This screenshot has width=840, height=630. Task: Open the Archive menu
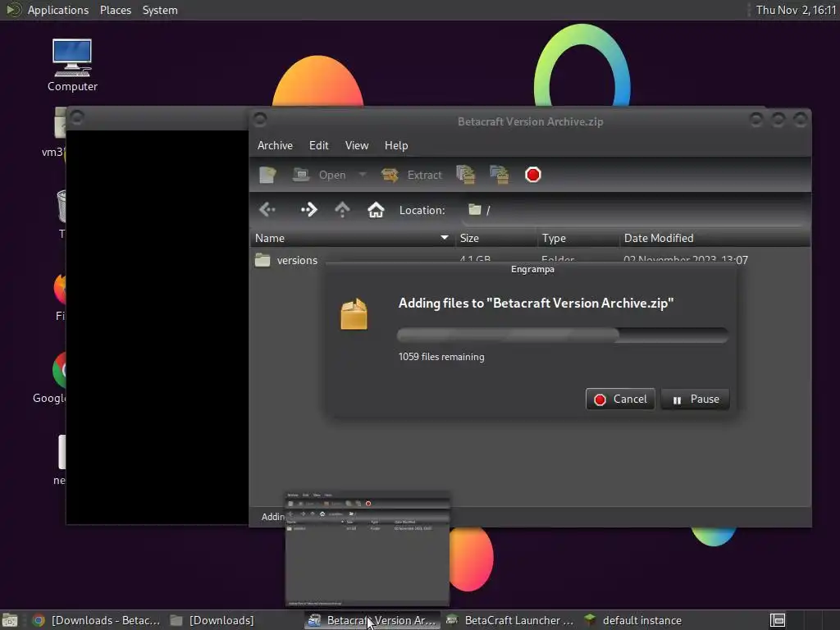(x=275, y=145)
